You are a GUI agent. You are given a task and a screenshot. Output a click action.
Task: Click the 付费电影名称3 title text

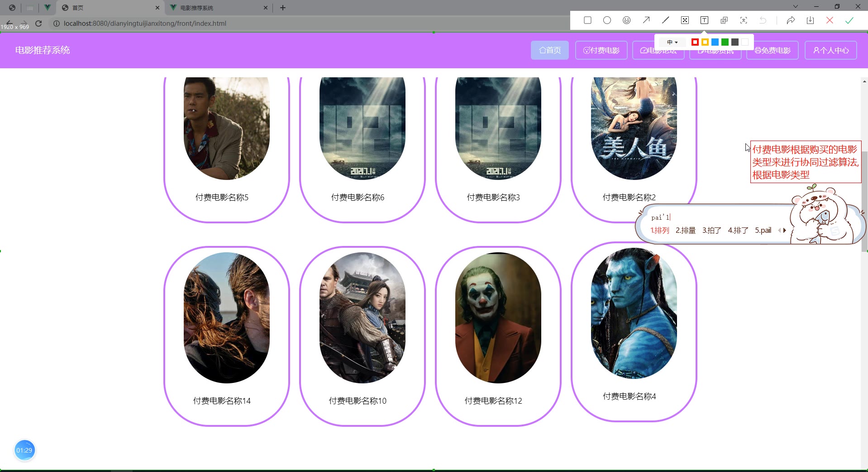tap(493, 198)
